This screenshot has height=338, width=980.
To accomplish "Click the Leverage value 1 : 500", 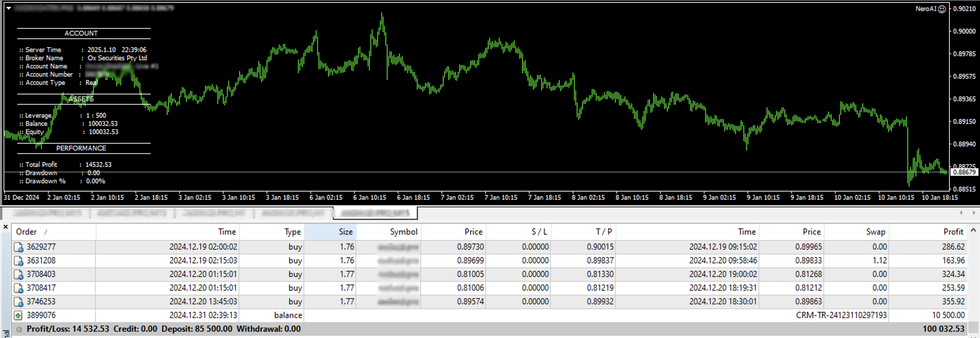I will click(96, 116).
